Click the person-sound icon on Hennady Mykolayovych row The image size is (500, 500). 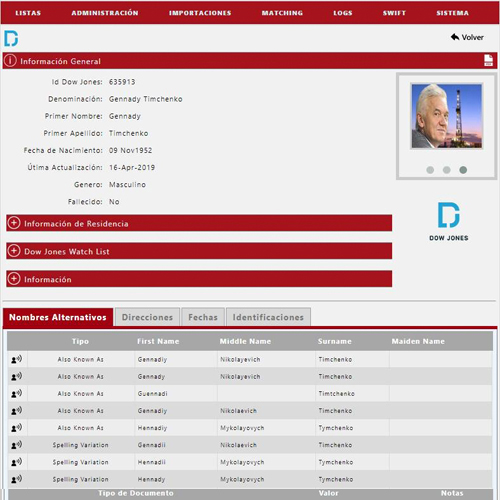[x=17, y=479]
